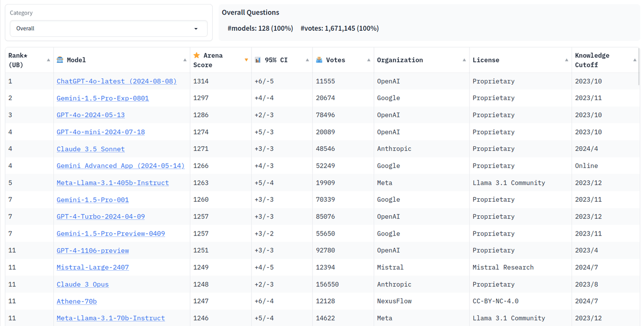Sort by the License column arrows
Image resolution: width=644 pixels, height=326 pixels.
(x=567, y=60)
